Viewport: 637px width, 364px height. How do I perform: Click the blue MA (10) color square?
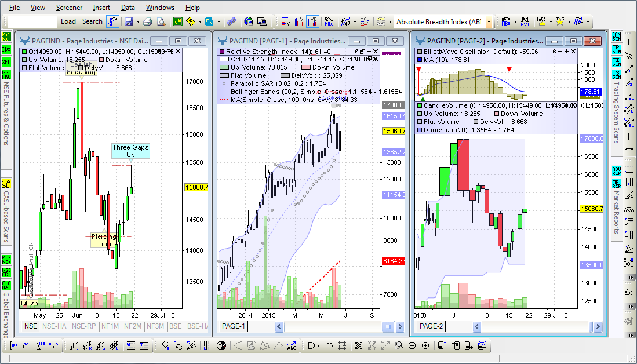pos(420,60)
